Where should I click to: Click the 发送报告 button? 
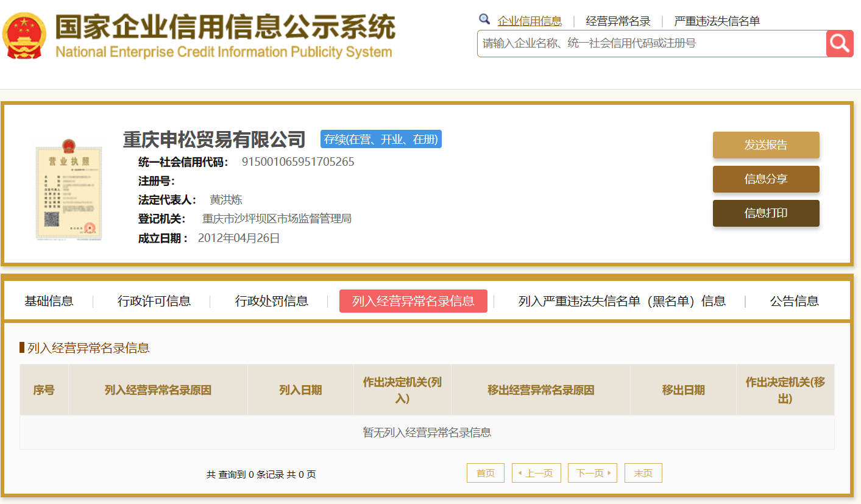click(x=766, y=145)
